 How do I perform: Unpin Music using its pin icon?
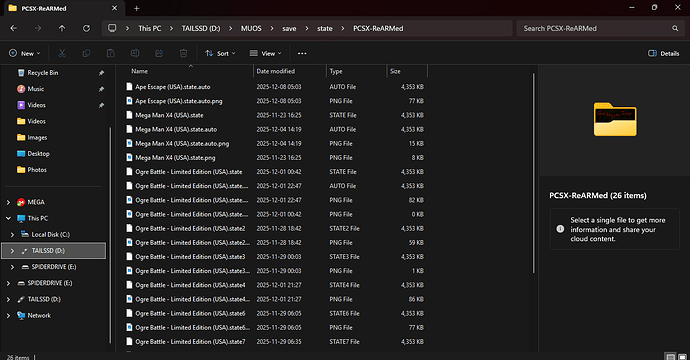coord(101,89)
